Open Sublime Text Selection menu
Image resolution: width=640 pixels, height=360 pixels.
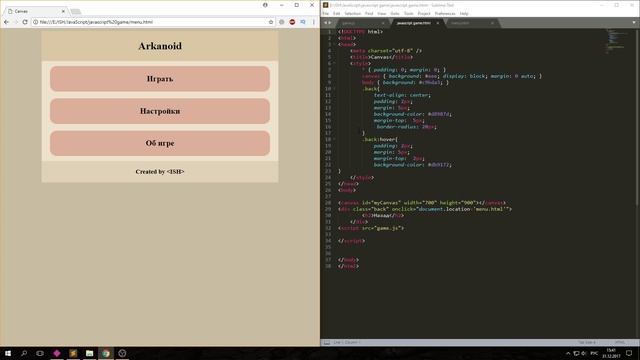353,13
